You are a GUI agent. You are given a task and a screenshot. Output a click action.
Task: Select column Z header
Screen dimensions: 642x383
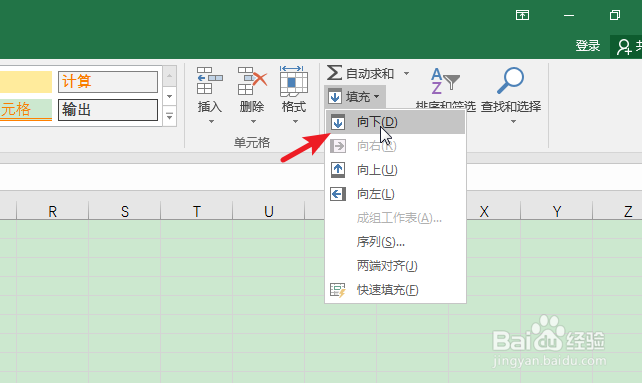(x=617, y=211)
